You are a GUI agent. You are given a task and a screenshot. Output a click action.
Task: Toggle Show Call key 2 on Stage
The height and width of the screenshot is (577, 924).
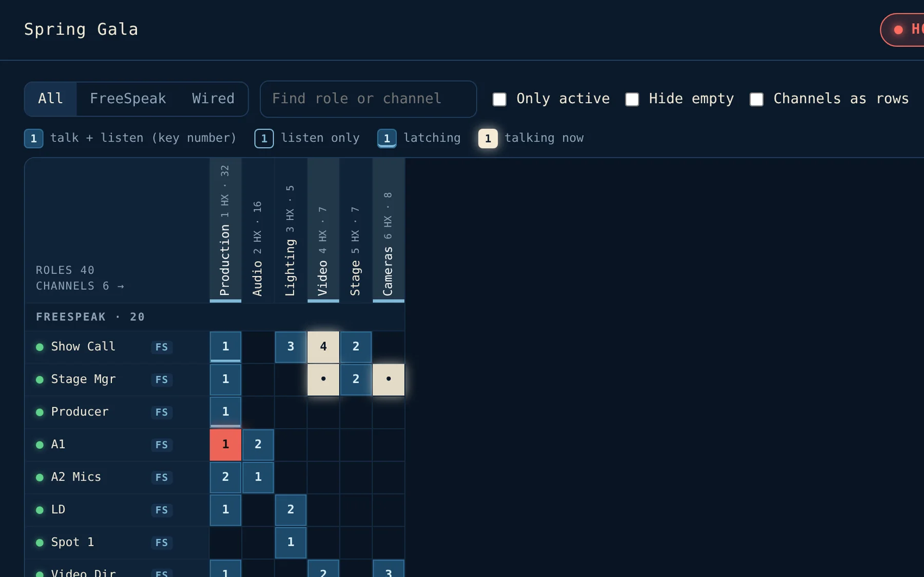pos(356,347)
